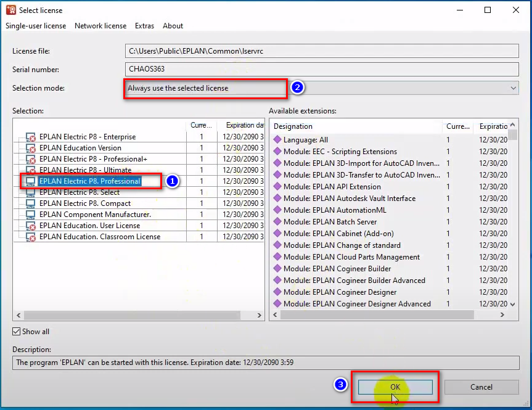Click the Description text field
The width and height of the screenshot is (532, 410).
[266, 363]
